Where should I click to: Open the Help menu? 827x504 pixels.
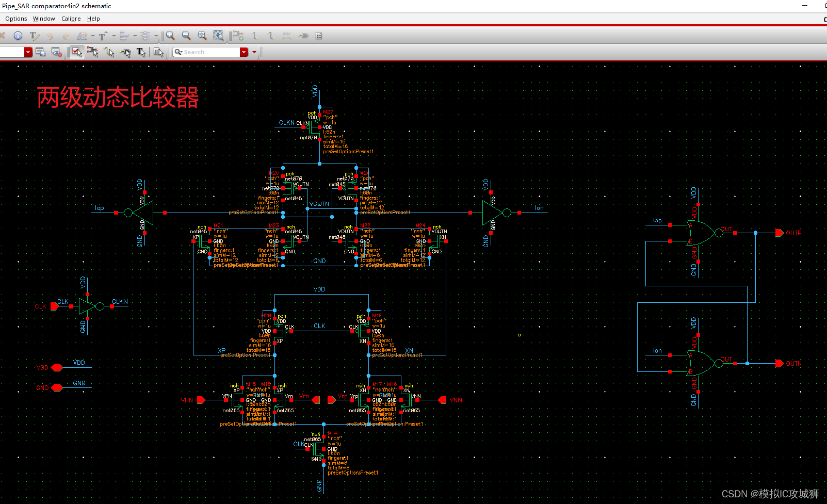[x=93, y=19]
